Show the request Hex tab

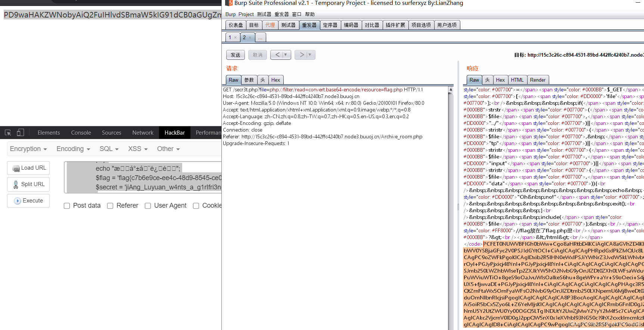coord(276,80)
